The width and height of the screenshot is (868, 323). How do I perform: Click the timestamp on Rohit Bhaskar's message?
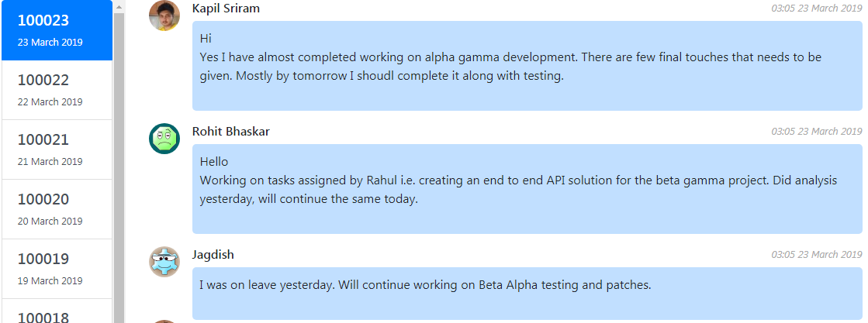pyautogui.click(x=816, y=132)
